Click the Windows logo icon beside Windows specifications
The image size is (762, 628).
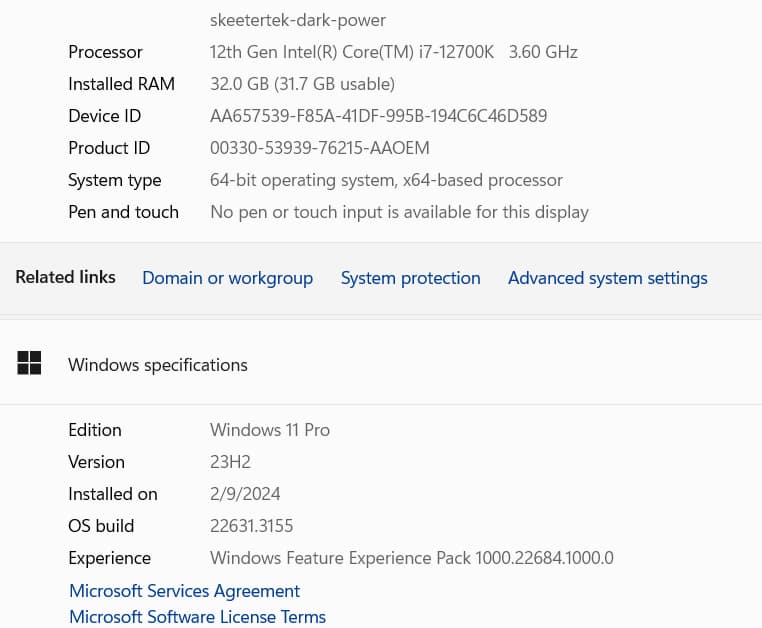[29, 363]
